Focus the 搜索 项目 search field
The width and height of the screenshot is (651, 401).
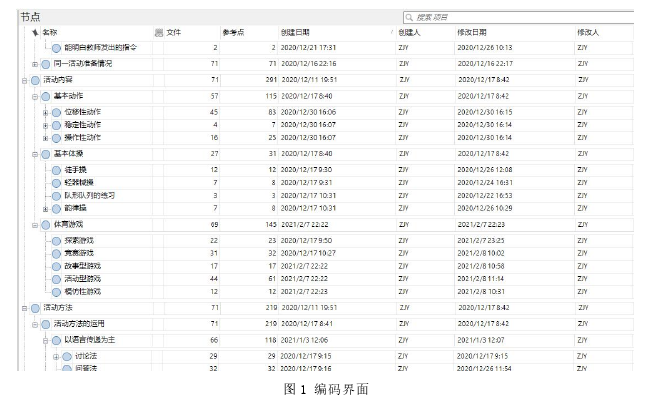click(518, 17)
